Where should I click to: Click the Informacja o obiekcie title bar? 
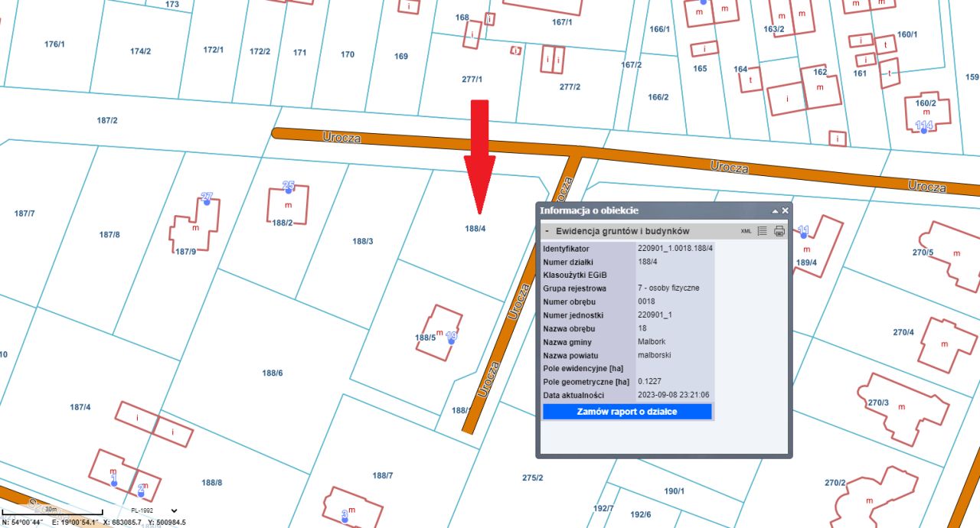[664, 210]
